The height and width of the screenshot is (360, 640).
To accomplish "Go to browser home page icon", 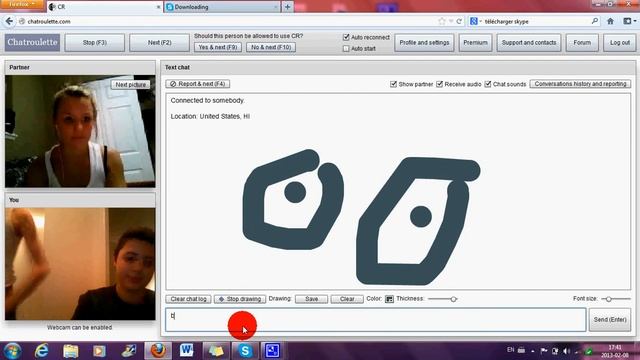I will coord(610,21).
